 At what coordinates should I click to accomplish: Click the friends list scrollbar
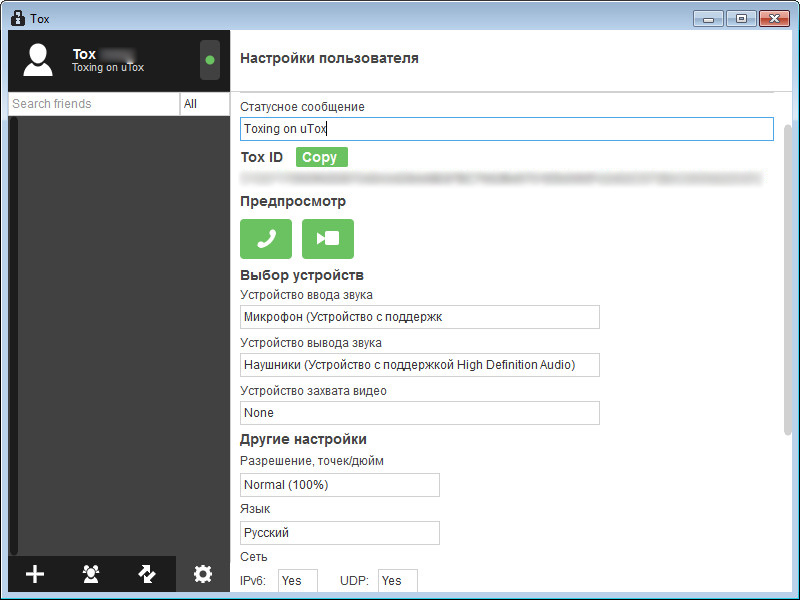point(14,336)
